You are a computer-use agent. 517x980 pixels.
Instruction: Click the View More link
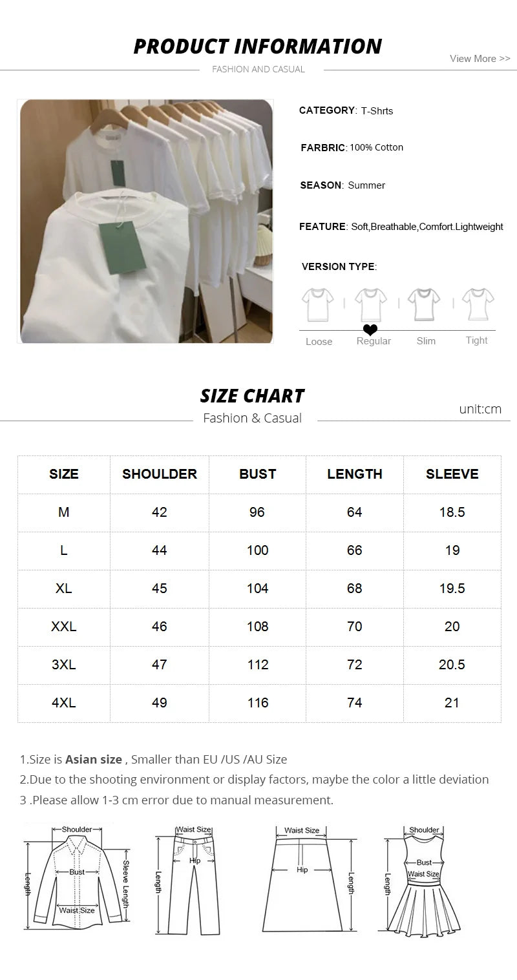[x=480, y=59]
